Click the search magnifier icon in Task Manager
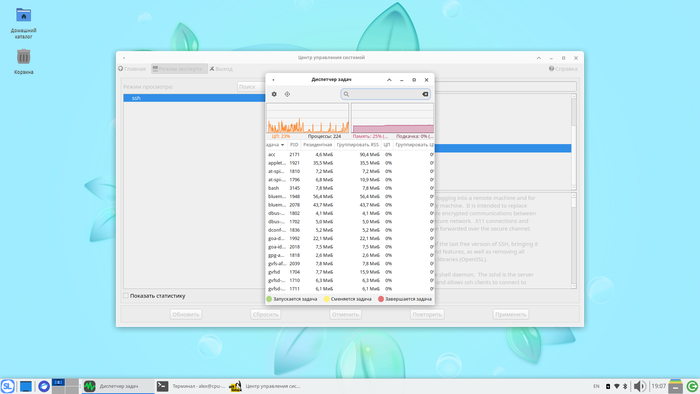This screenshot has height=394, width=700. point(346,94)
